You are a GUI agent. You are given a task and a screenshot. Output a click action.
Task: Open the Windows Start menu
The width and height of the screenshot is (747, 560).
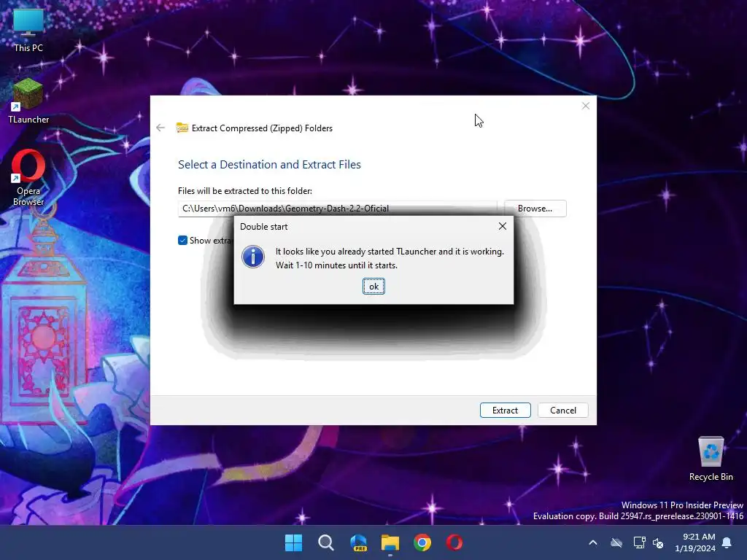point(293,542)
